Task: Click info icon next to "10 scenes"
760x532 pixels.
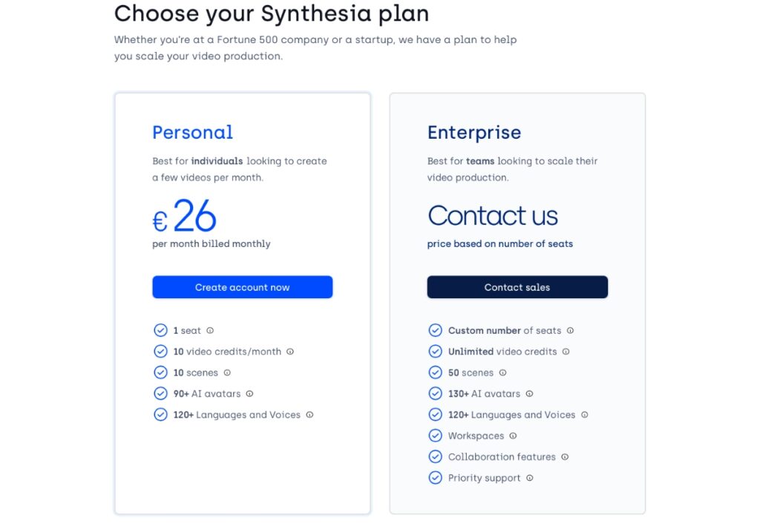Action: coord(227,372)
